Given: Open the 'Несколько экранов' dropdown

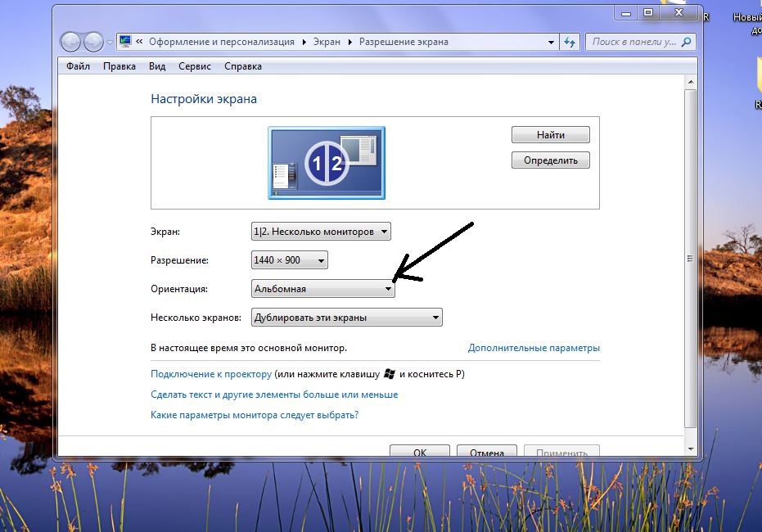Looking at the screenshot, I should point(346,318).
